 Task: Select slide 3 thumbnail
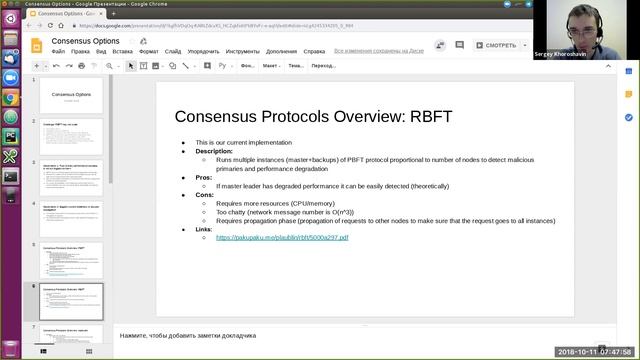pyautogui.click(x=71, y=178)
